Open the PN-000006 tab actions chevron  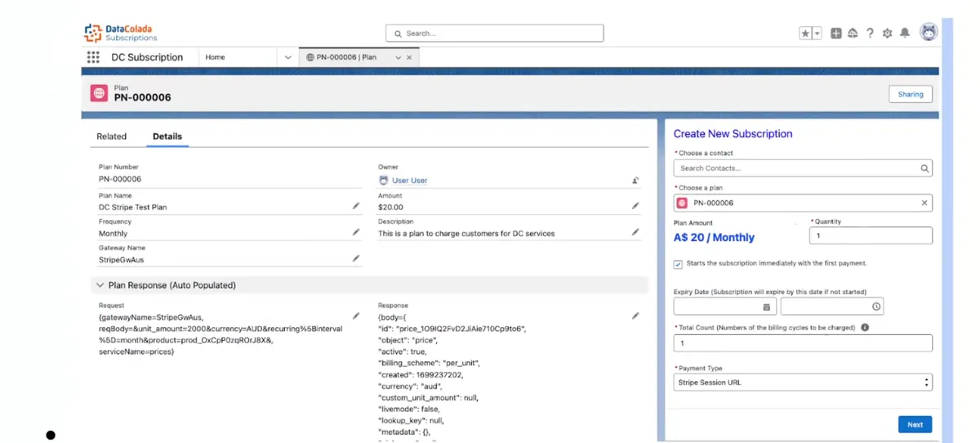click(398, 57)
